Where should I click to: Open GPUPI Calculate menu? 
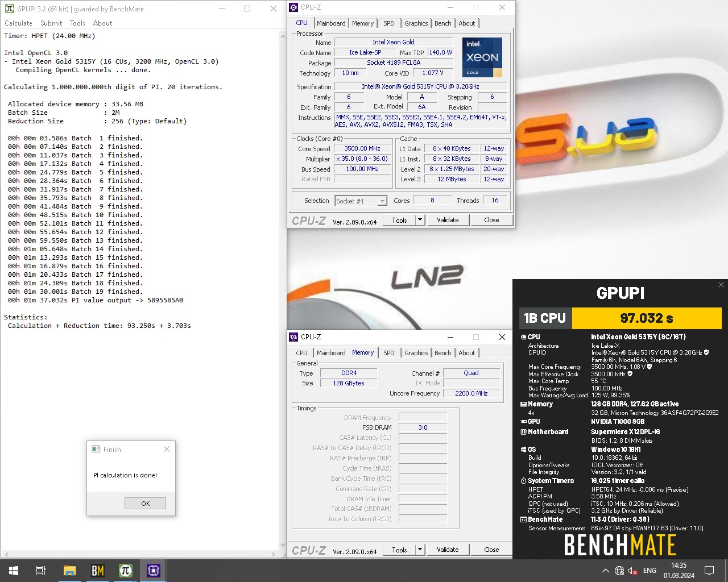[x=18, y=23]
